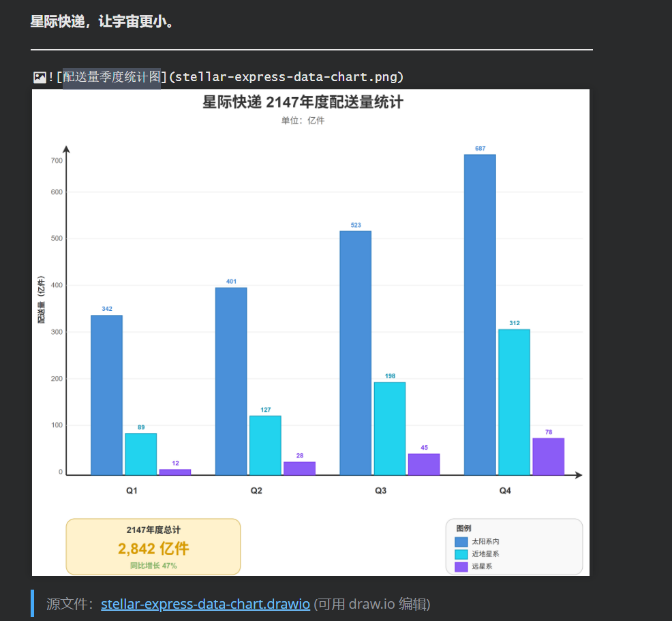Click the image path stellar-express-data-chart.png
The width and height of the screenshot is (672, 621).
pos(287,77)
